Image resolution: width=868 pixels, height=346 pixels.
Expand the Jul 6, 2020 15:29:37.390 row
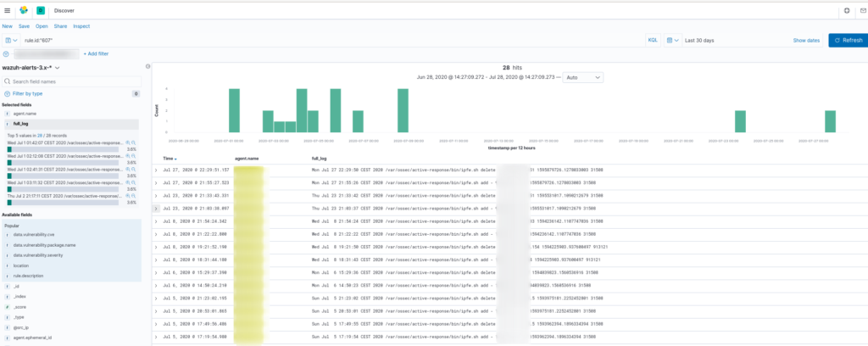click(x=156, y=272)
